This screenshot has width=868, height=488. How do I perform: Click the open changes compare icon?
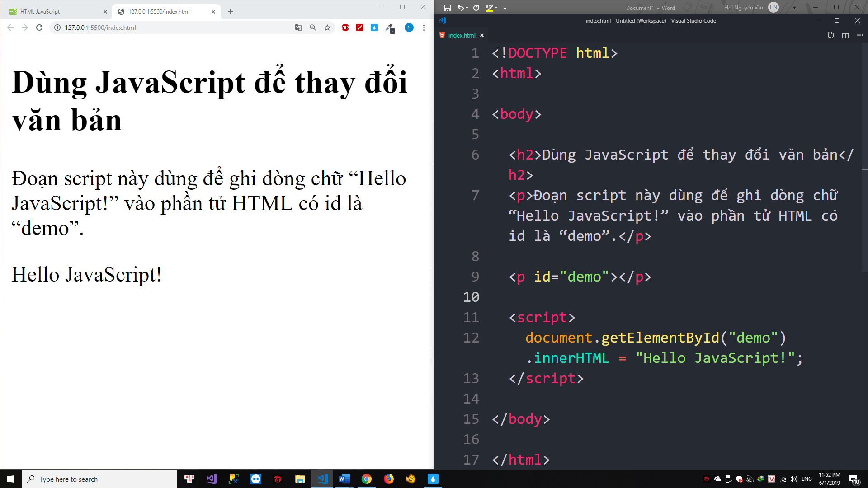[x=831, y=35]
